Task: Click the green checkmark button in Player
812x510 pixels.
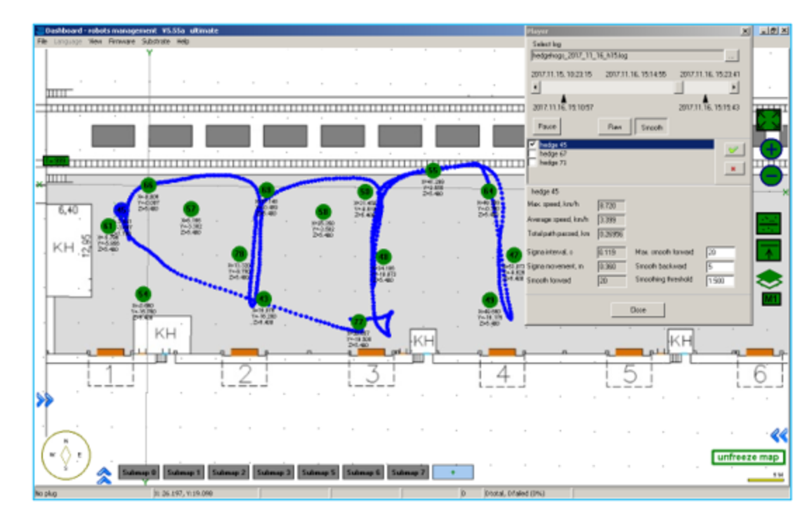Action: pos(735,150)
